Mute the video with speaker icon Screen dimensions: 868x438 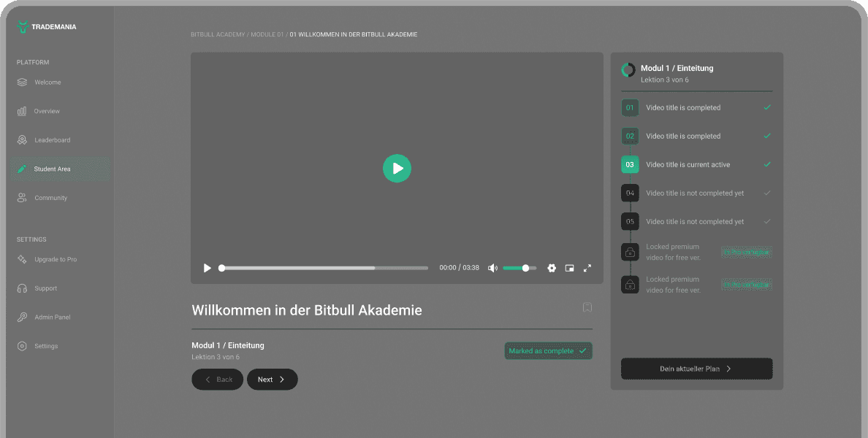(x=492, y=268)
